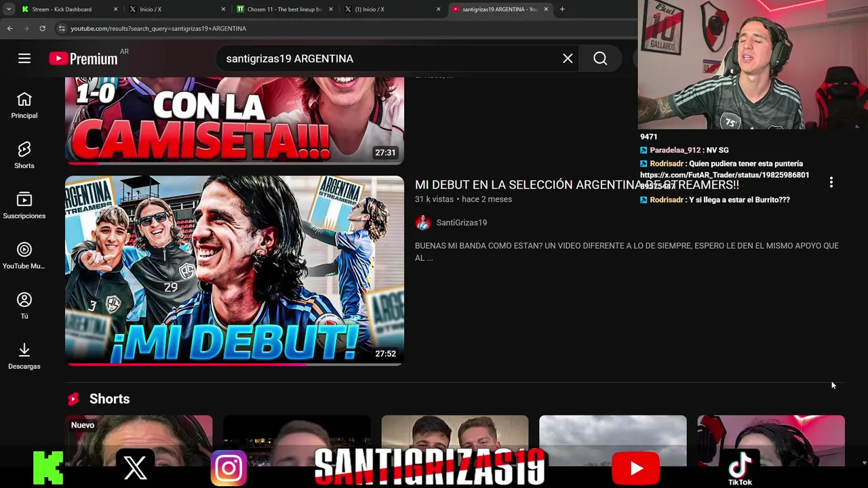This screenshot has height=488, width=868.
Task: Click the BUENAS MI BANDA video description
Action: point(627,251)
